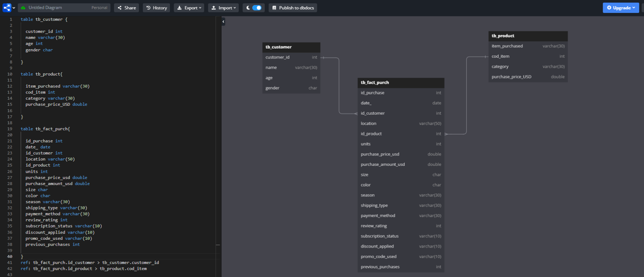The width and height of the screenshot is (644, 277).
Task: Click code line 'subscription_status varchar(10)'
Action: pyautogui.click(x=64, y=226)
